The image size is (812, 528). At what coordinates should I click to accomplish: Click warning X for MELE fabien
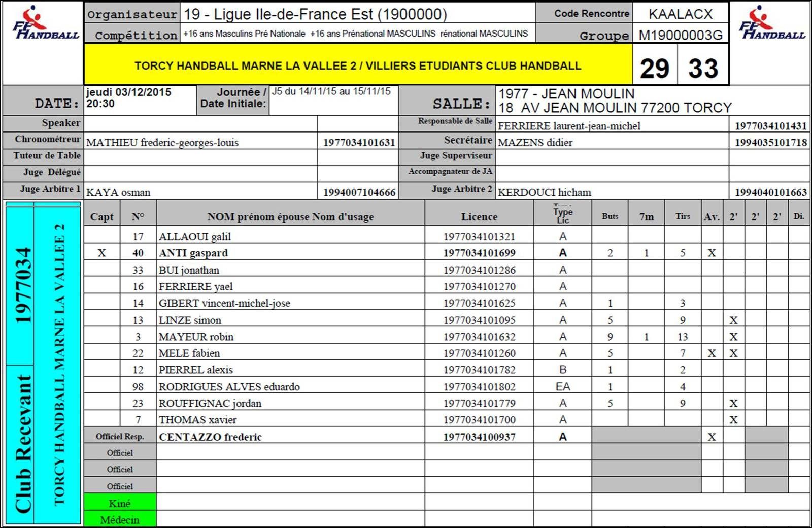pos(712,353)
